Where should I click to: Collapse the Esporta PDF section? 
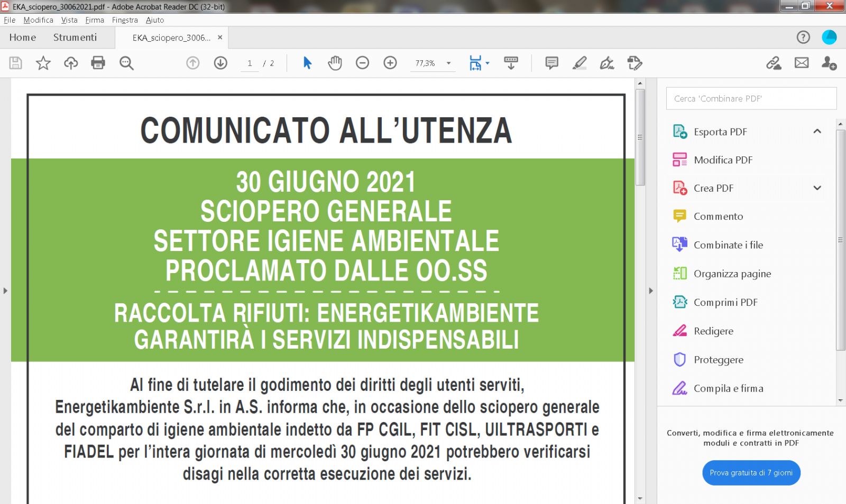pos(817,132)
